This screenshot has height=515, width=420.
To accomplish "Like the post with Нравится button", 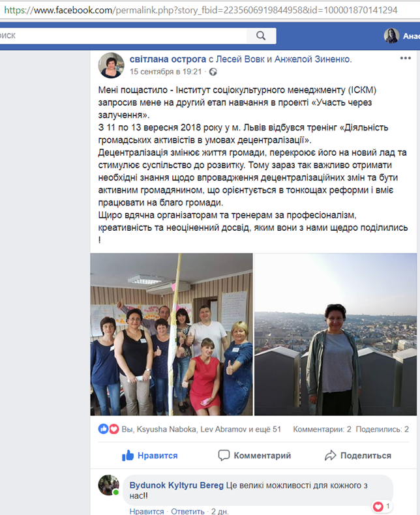I will (x=149, y=456).
